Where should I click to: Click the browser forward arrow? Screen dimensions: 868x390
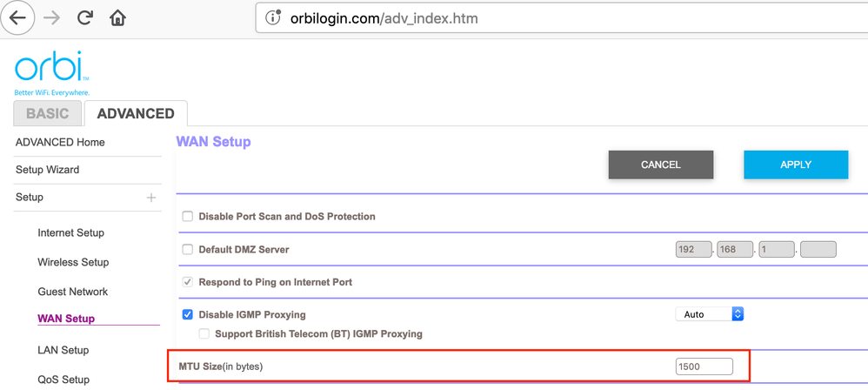coord(52,18)
